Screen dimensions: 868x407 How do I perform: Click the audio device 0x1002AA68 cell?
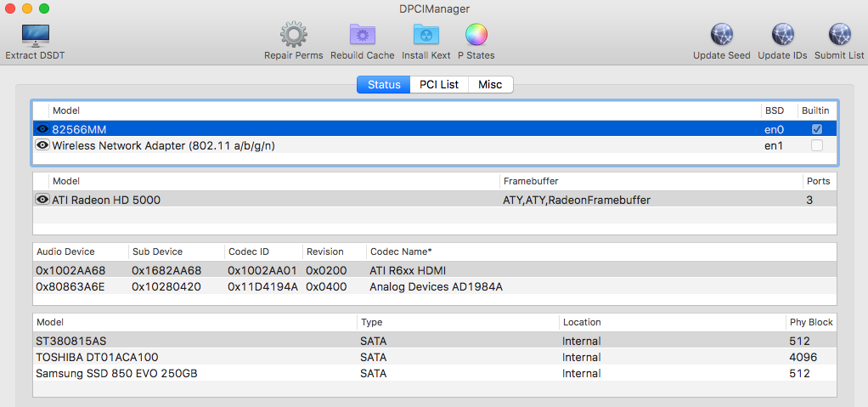(x=70, y=270)
